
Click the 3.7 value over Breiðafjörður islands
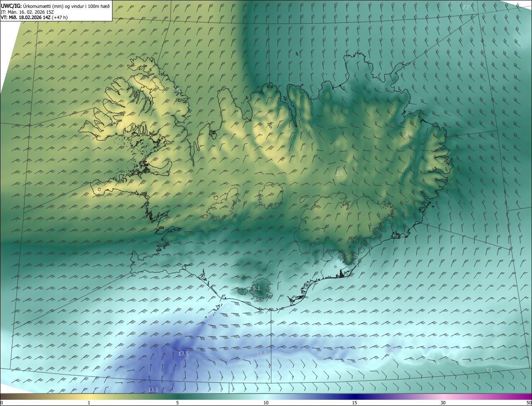(140, 166)
